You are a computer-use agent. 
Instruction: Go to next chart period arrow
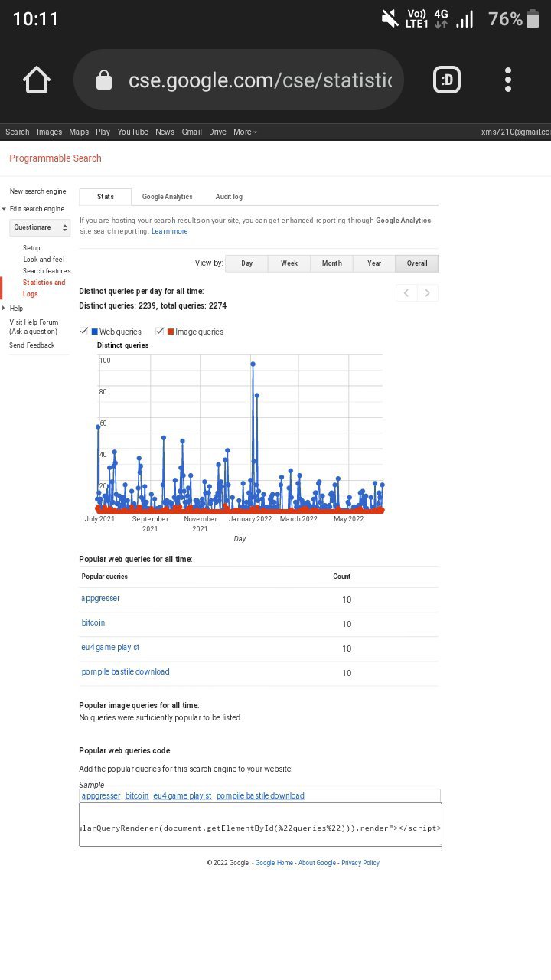428,292
